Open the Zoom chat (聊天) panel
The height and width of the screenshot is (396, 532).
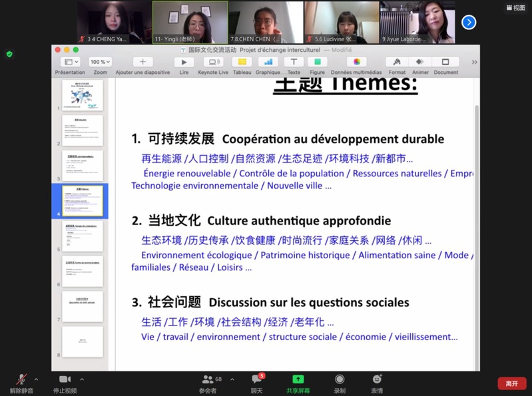pos(256,380)
